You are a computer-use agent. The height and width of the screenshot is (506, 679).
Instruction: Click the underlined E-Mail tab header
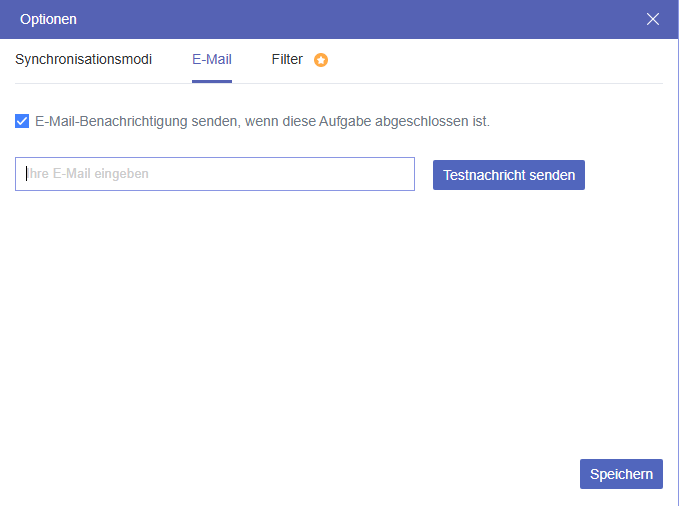pos(212,60)
